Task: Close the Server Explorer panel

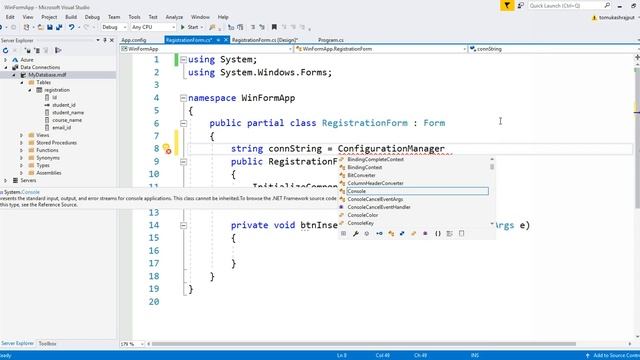Action: point(112,40)
